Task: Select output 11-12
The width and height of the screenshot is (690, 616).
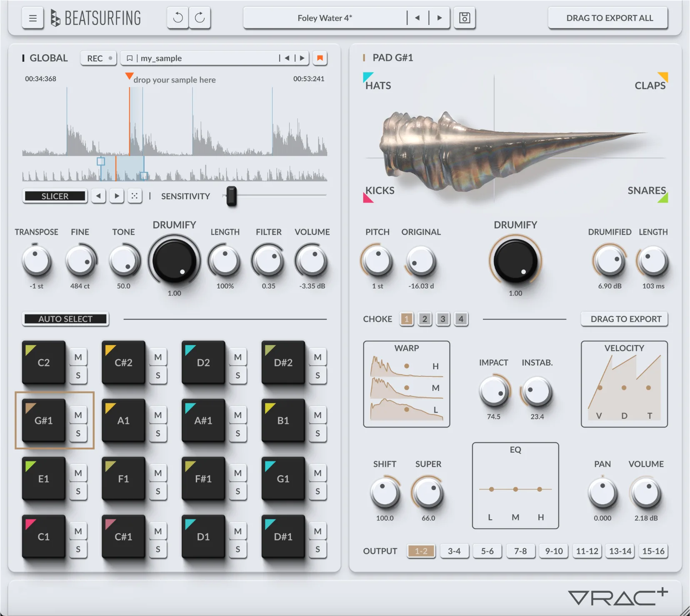Action: 587,551
